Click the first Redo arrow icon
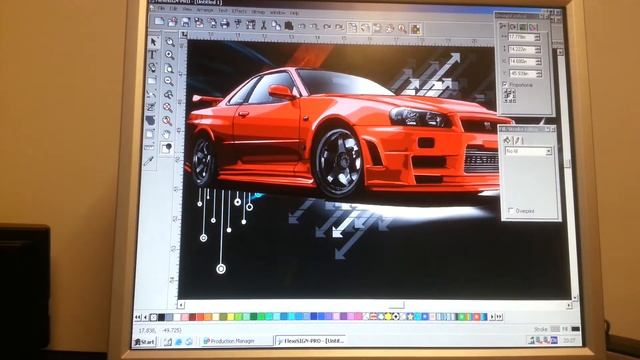Viewport: 640px width, 360px height. pyautogui.click(x=327, y=27)
